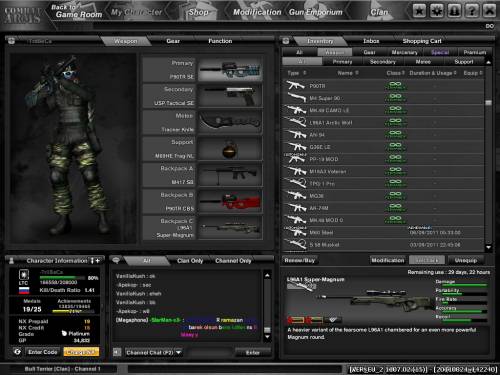Image resolution: width=500 pixels, height=375 pixels.
Task: Open the Shopping Cart tab
Action: (x=422, y=41)
